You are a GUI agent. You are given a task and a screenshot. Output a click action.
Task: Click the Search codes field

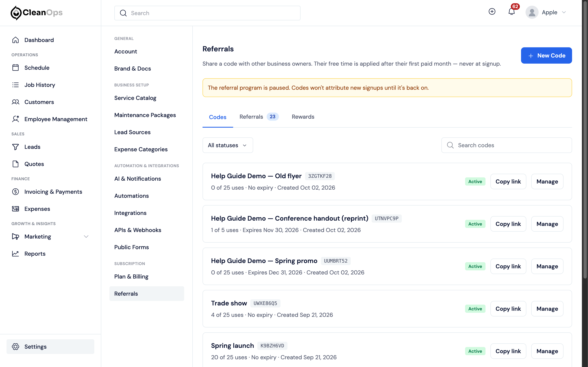tap(506, 145)
